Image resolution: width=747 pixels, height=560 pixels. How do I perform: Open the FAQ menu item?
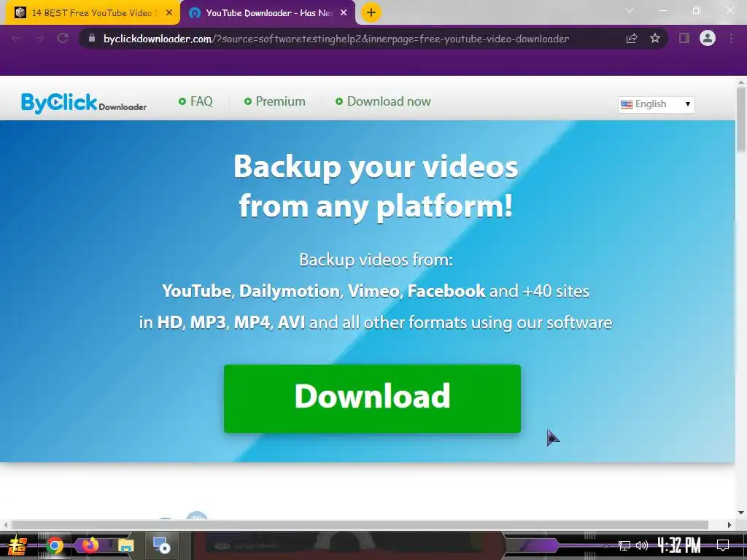click(196, 101)
